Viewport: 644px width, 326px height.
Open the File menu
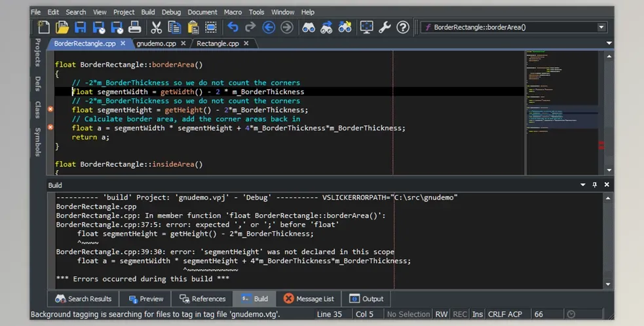click(36, 12)
